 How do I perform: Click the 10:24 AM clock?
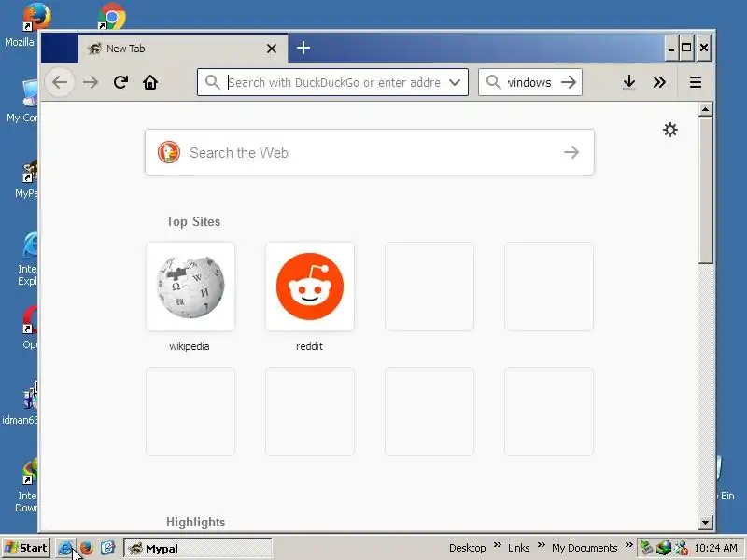715,548
